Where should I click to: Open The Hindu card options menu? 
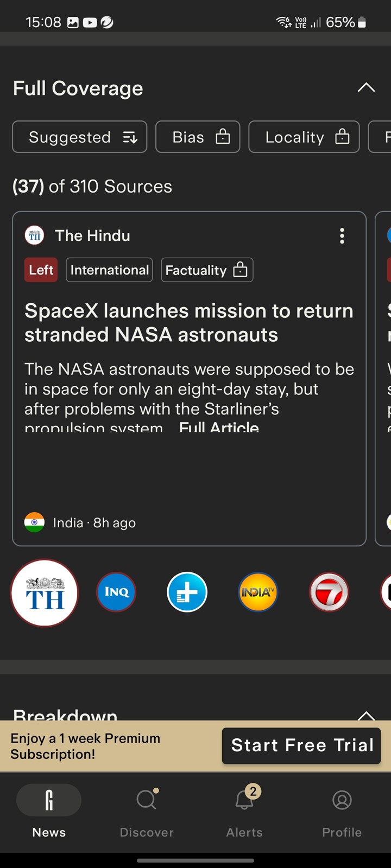click(342, 235)
